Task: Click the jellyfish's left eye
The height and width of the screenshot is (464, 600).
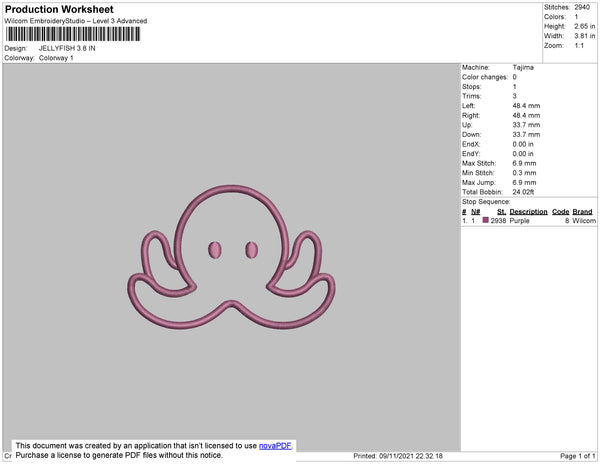Action: pos(215,250)
